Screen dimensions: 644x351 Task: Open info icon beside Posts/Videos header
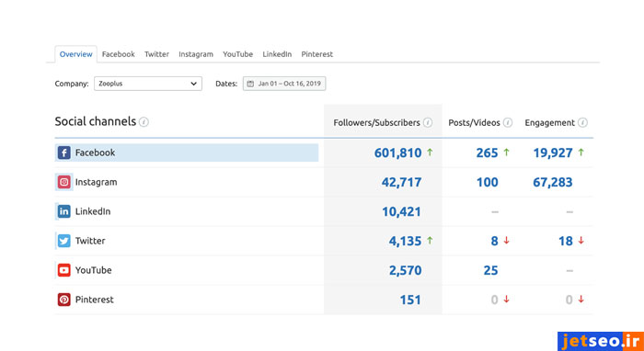508,122
